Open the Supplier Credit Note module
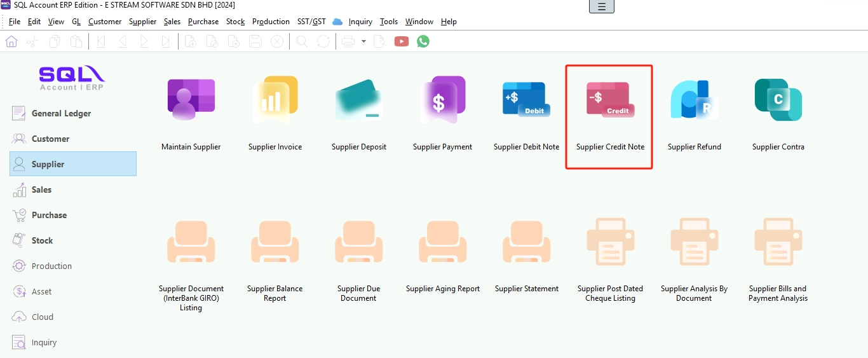The height and width of the screenshot is (358, 868). (x=610, y=102)
